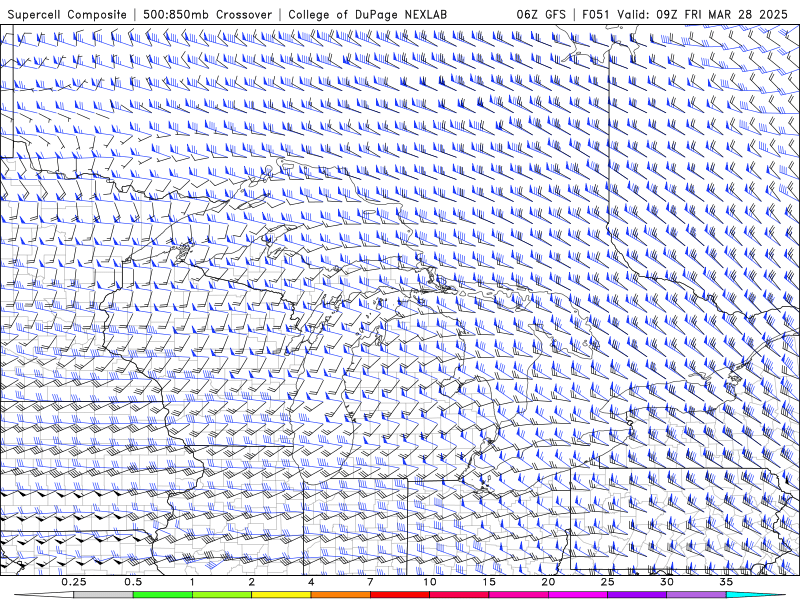This screenshot has width=800, height=600.
Task: Pick the purple 25–30 colorbar segment
Action: [637, 595]
